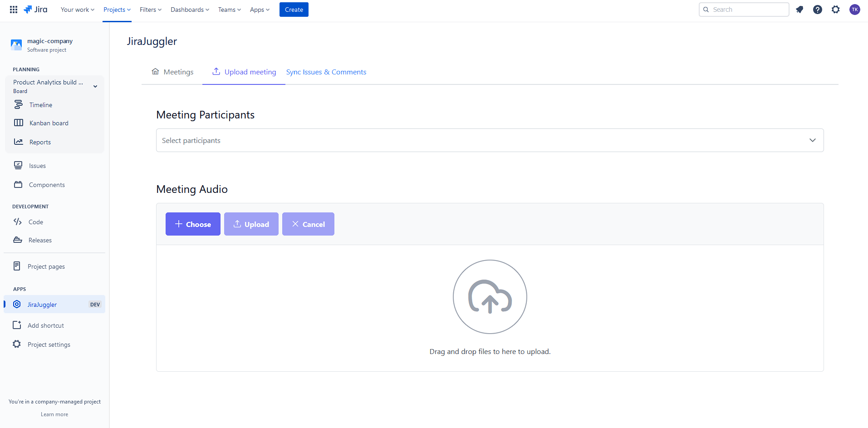Image resolution: width=868 pixels, height=428 pixels.
Task: Click the Jira logo
Action: [35, 10]
